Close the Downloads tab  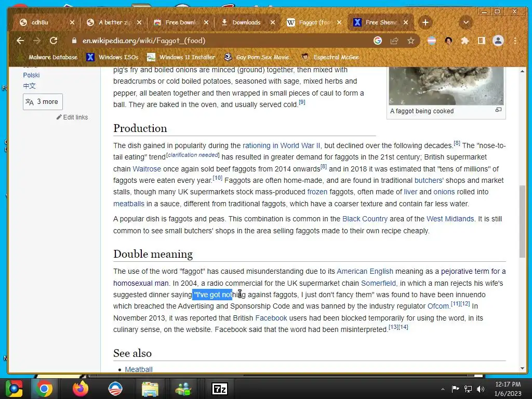coord(272,22)
